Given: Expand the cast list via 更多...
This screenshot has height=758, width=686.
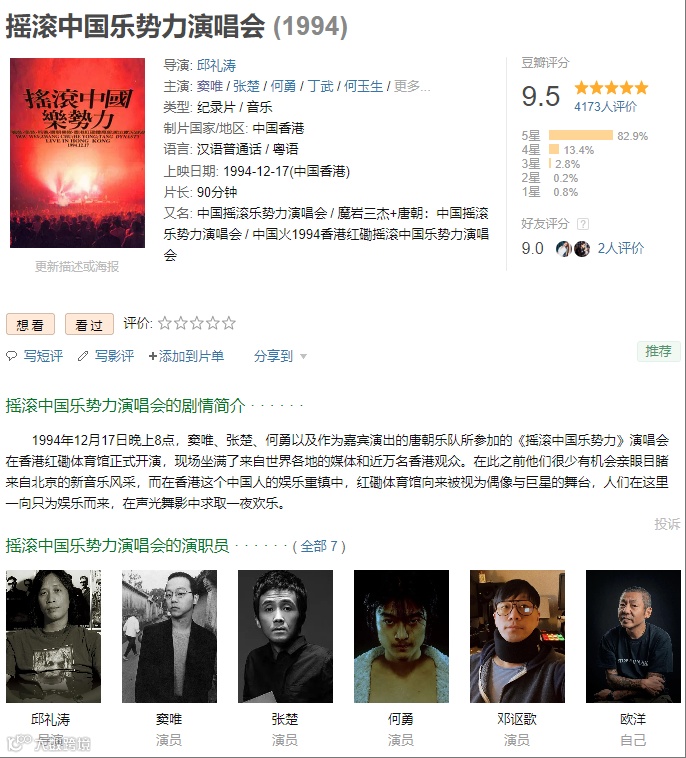Looking at the screenshot, I should 411,86.
